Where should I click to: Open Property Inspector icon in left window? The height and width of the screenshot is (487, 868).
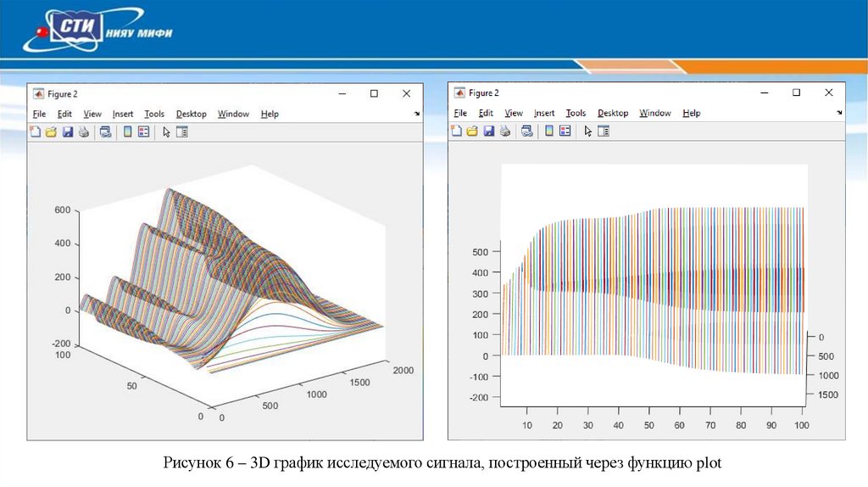(x=181, y=132)
